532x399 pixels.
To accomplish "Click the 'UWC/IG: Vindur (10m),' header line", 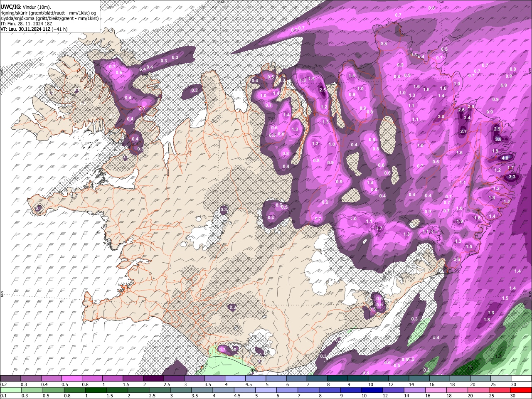I will [26, 7].
